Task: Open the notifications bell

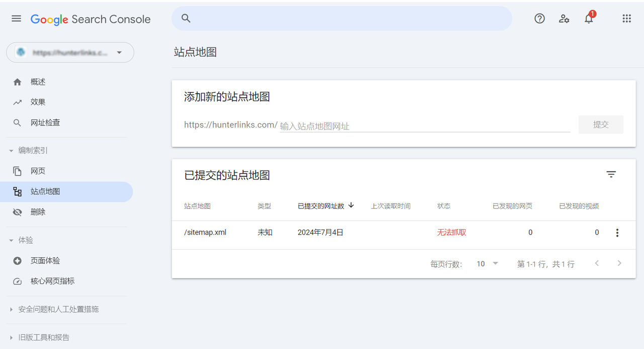Action: 589,19
